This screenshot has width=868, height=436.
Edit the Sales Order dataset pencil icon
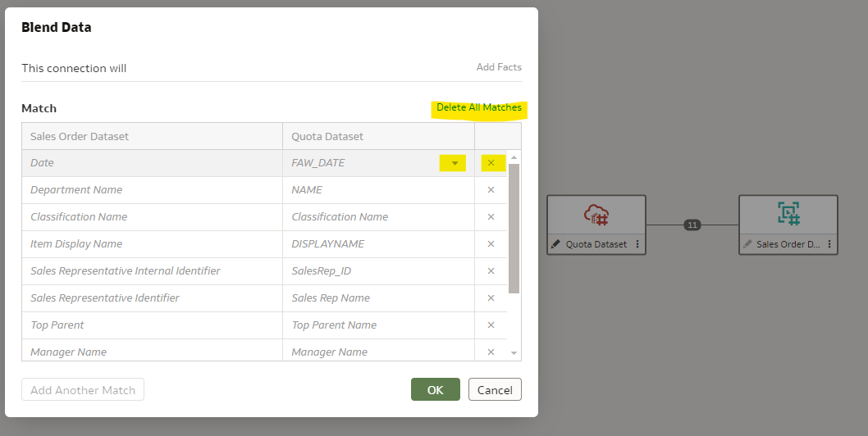[747, 244]
